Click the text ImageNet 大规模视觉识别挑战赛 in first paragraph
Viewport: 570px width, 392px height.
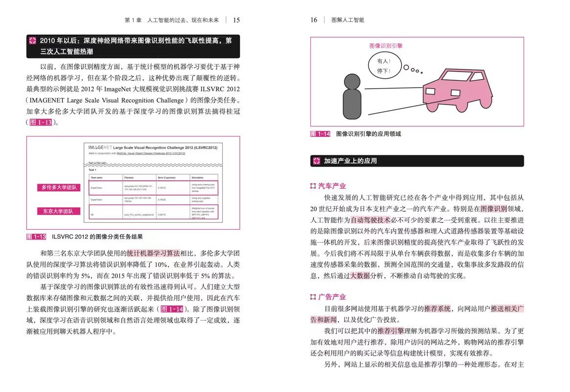click(151, 89)
